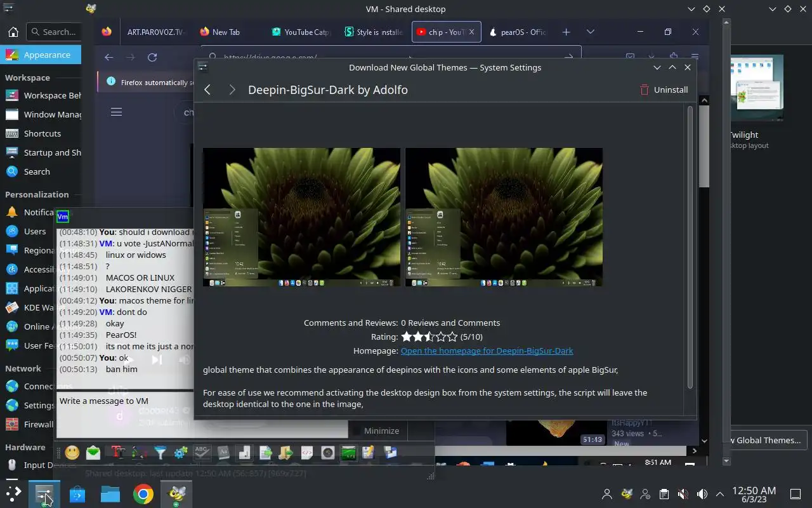
Task: Click the red code tag page icon
Action: 306,453
